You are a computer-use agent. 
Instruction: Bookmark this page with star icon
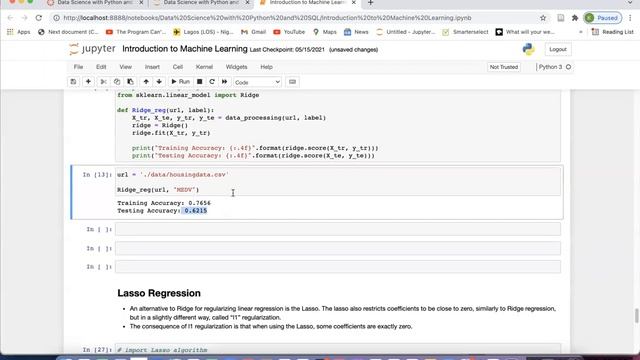[x=543, y=18]
